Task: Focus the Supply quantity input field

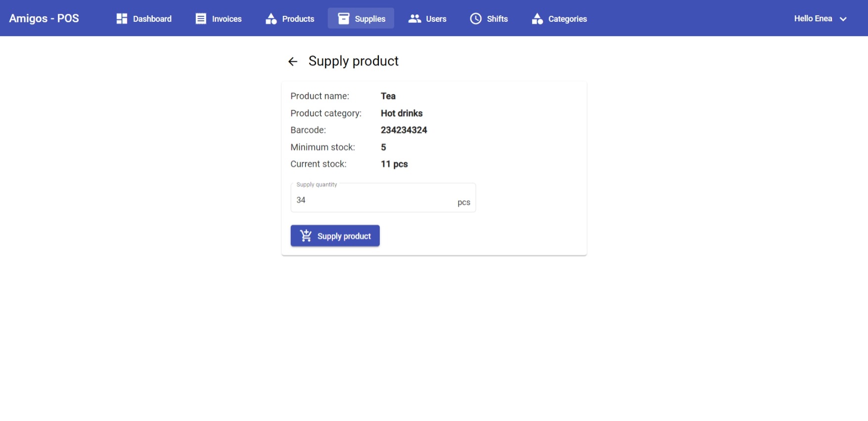Action: (383, 198)
